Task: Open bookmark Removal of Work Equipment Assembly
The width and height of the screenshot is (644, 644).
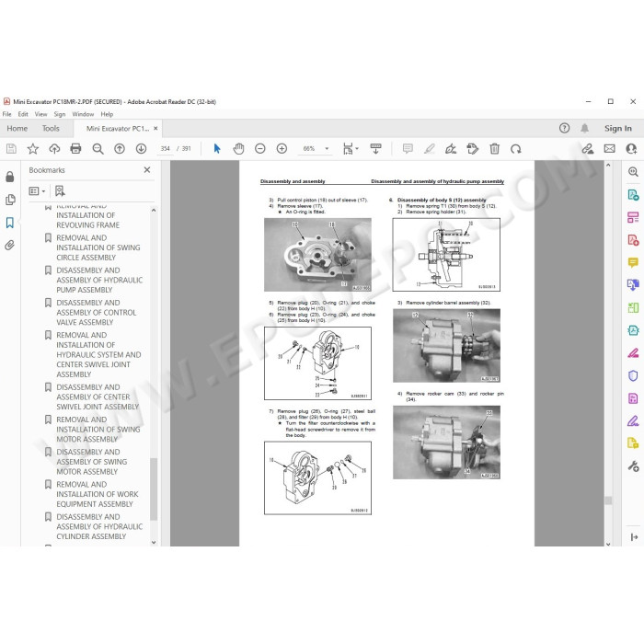Action: (98, 494)
